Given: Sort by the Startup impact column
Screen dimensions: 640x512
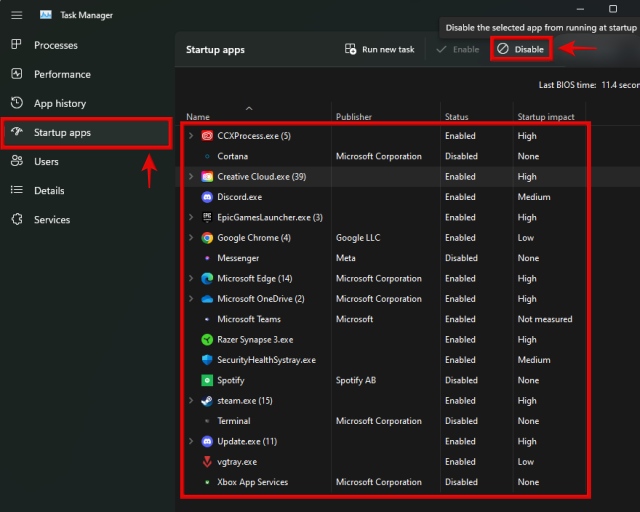Looking at the screenshot, I should point(546,117).
